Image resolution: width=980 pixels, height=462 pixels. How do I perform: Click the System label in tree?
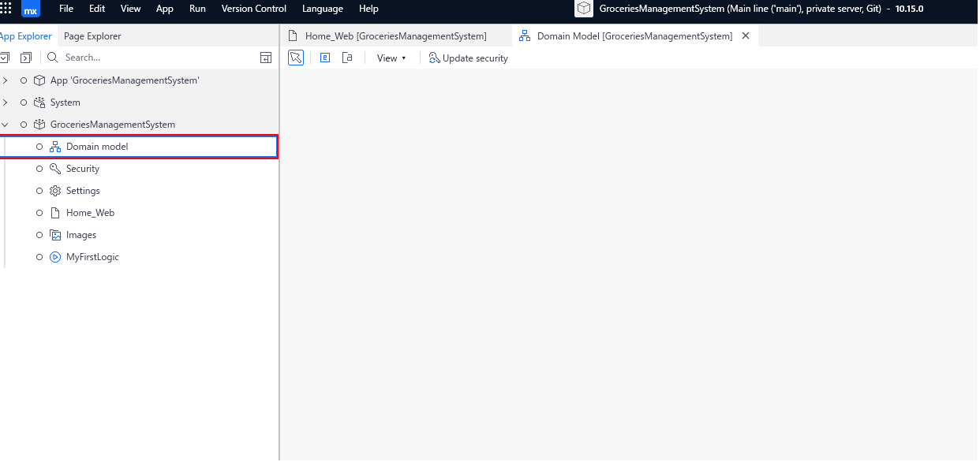coord(65,102)
